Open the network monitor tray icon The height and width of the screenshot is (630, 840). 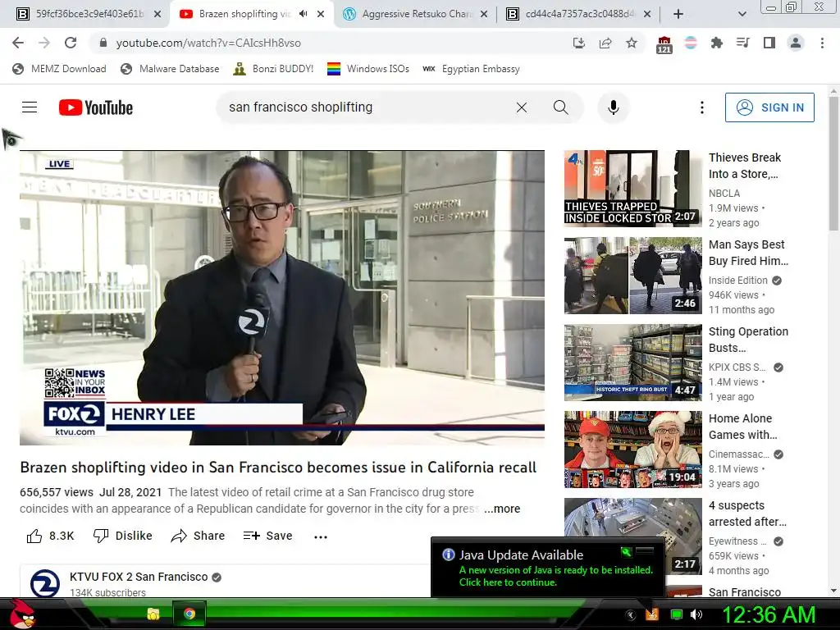coord(677,614)
